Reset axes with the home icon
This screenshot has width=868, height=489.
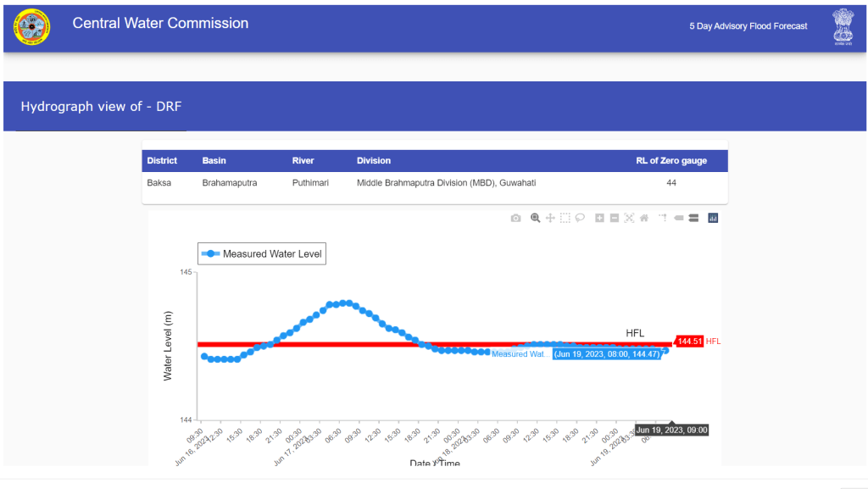tap(643, 218)
